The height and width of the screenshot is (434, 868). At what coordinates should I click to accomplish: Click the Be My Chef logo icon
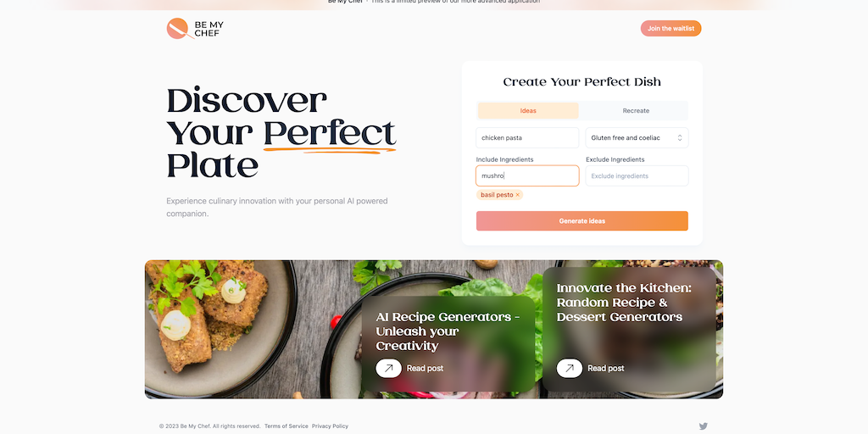179,28
